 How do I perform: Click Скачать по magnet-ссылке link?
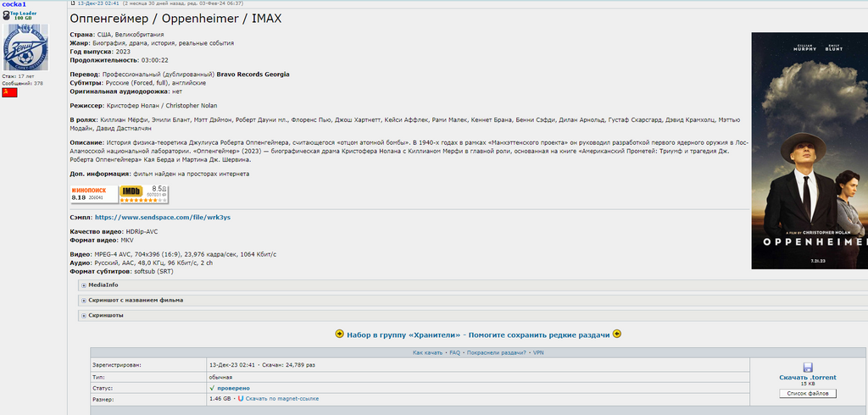point(282,398)
